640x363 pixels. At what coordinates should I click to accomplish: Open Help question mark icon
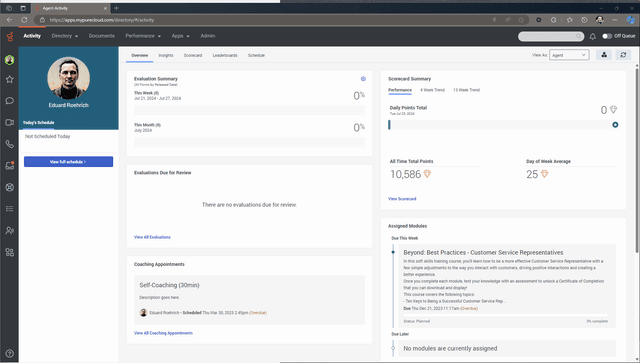click(9, 354)
